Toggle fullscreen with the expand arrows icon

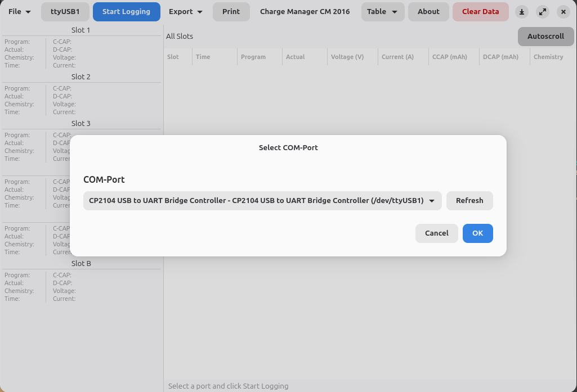pos(542,12)
